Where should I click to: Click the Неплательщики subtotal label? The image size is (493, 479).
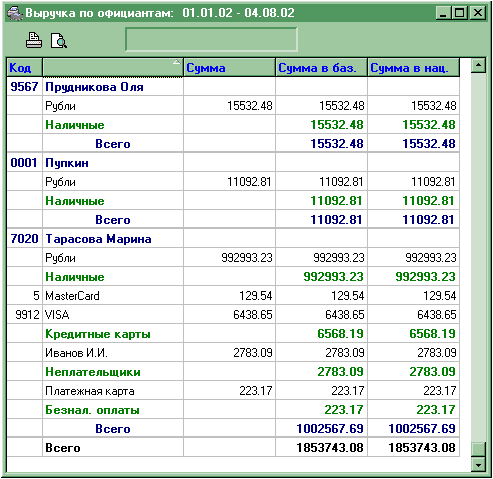[x=93, y=372]
